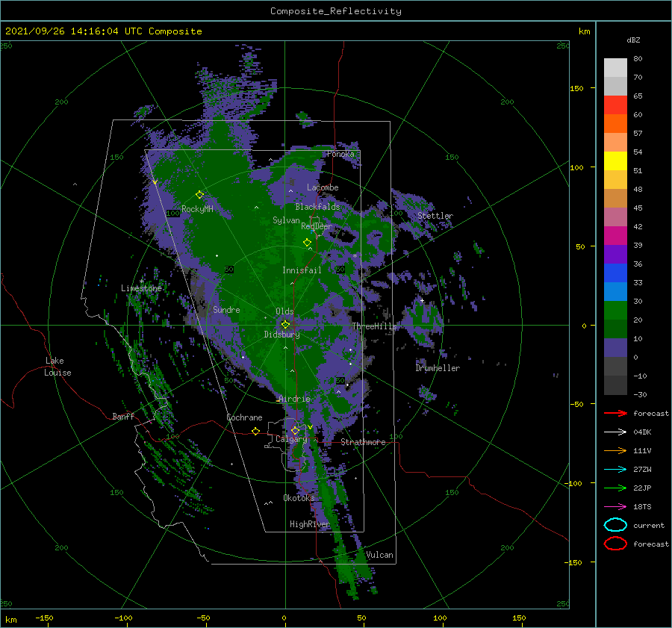Image resolution: width=672 pixels, height=628 pixels.
Task: Click the 18TS legend label
Action: tap(642, 507)
